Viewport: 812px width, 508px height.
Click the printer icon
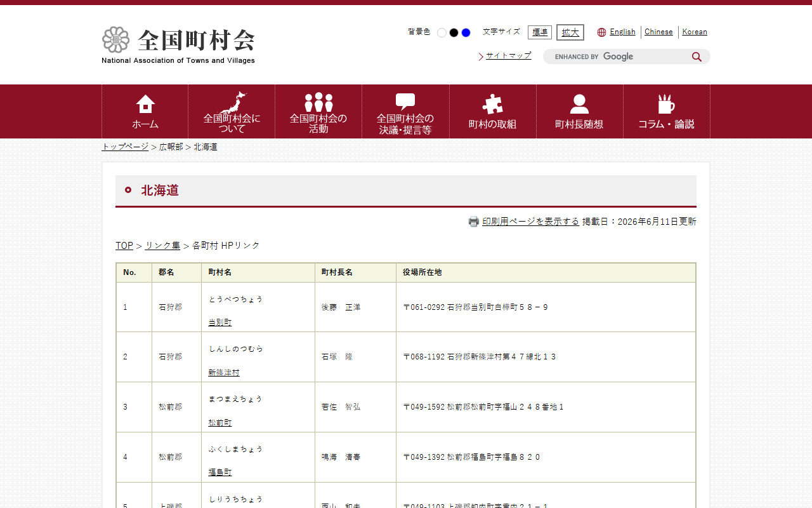tap(474, 222)
